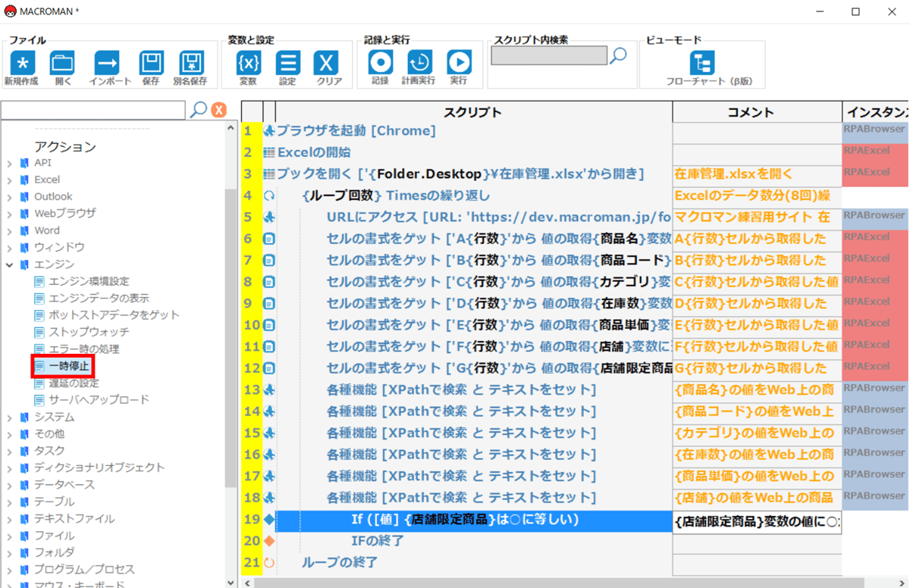Expand the タスク action category
Image resolution: width=910 pixels, height=588 pixels.
click(x=10, y=451)
